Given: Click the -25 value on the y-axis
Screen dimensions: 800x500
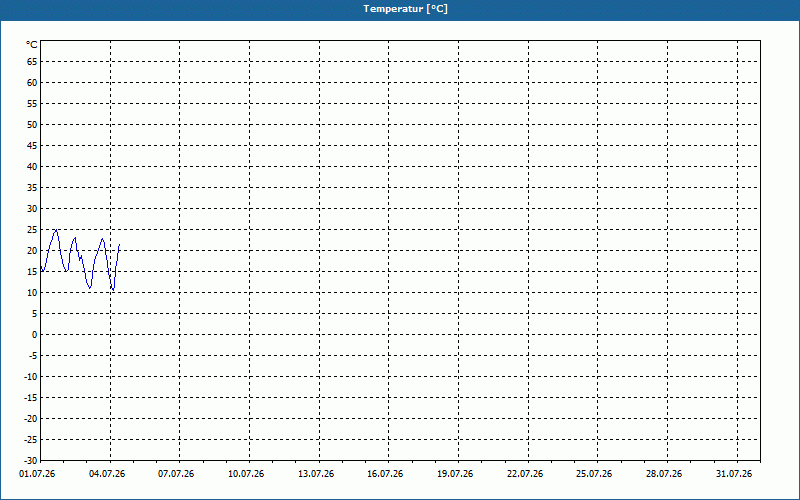Looking at the screenshot, I should (x=31, y=440).
